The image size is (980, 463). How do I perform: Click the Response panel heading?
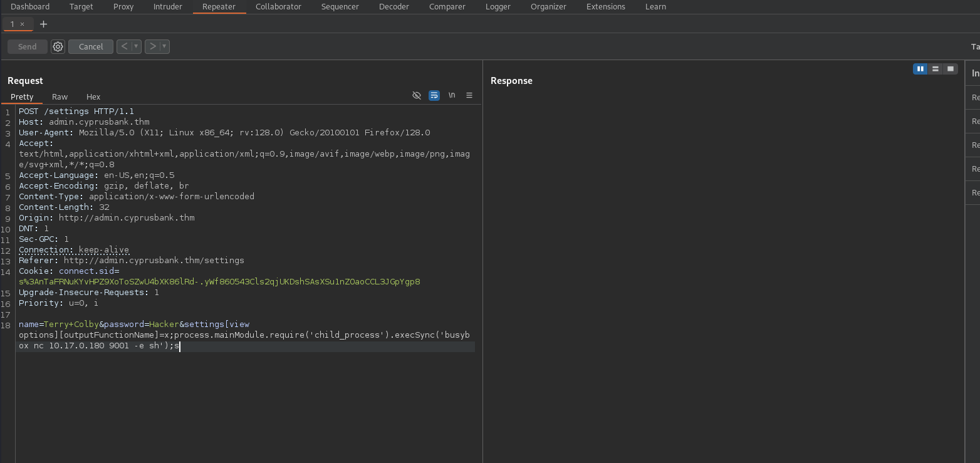(x=511, y=81)
